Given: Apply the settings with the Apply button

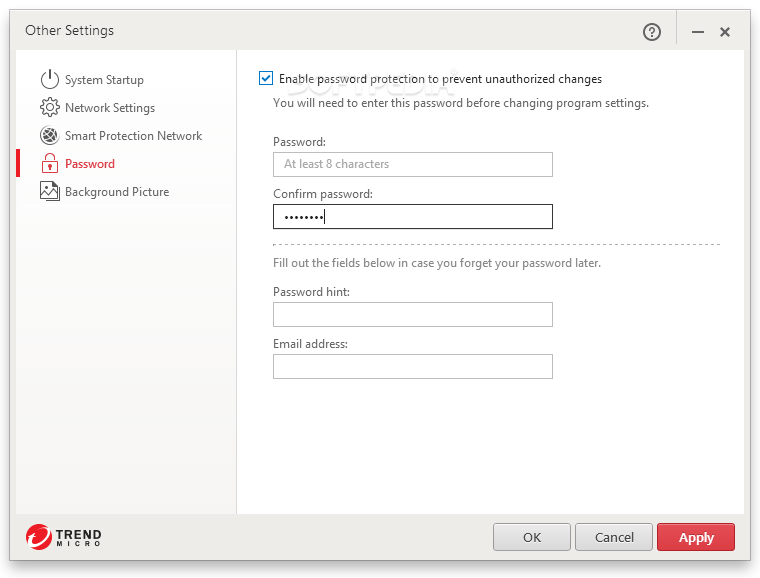Looking at the screenshot, I should [x=696, y=537].
